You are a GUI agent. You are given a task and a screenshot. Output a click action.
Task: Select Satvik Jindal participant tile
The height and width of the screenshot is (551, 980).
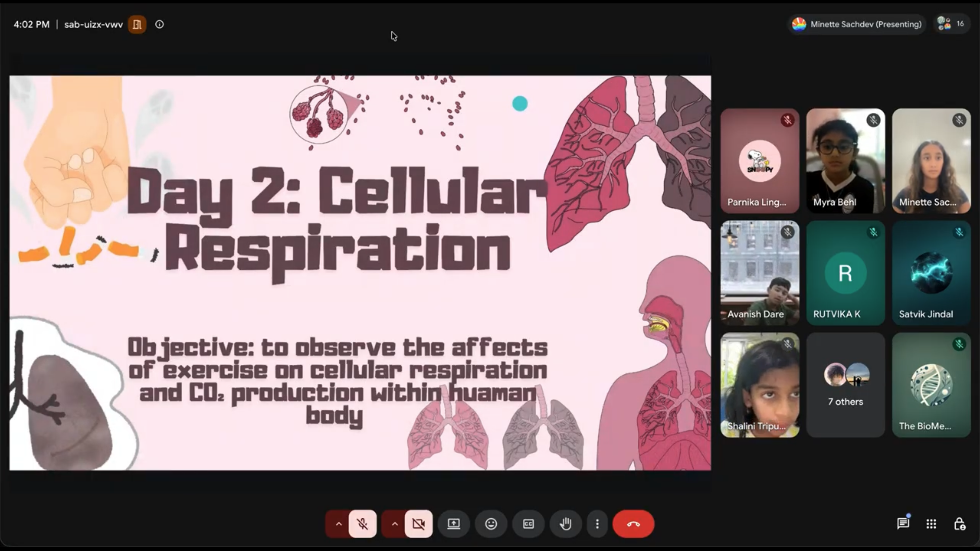pyautogui.click(x=931, y=273)
